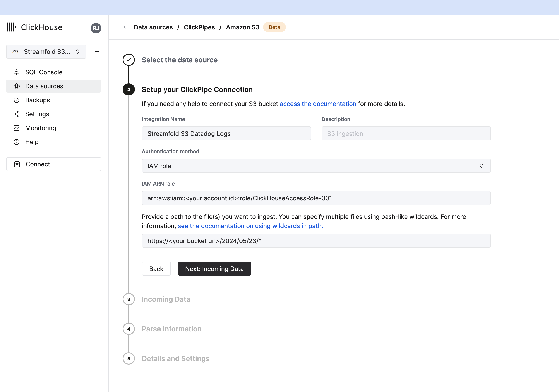559x392 pixels.
Task: Click the Connect button icon
Action: coord(17,164)
